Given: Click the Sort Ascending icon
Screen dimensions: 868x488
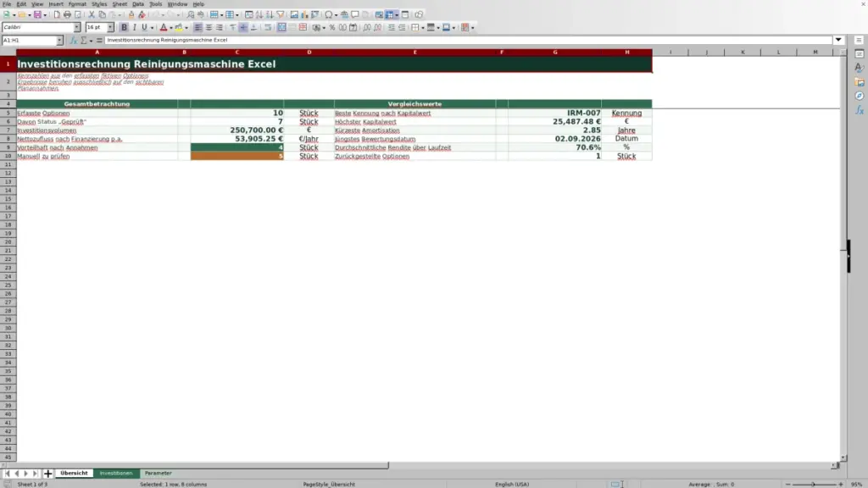Looking at the screenshot, I should click(259, 15).
